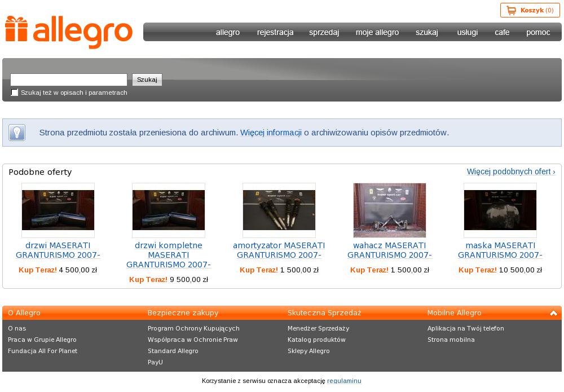Open Strona mobilna footer link
Viewport: 564px width, 392px height.
(x=451, y=340)
